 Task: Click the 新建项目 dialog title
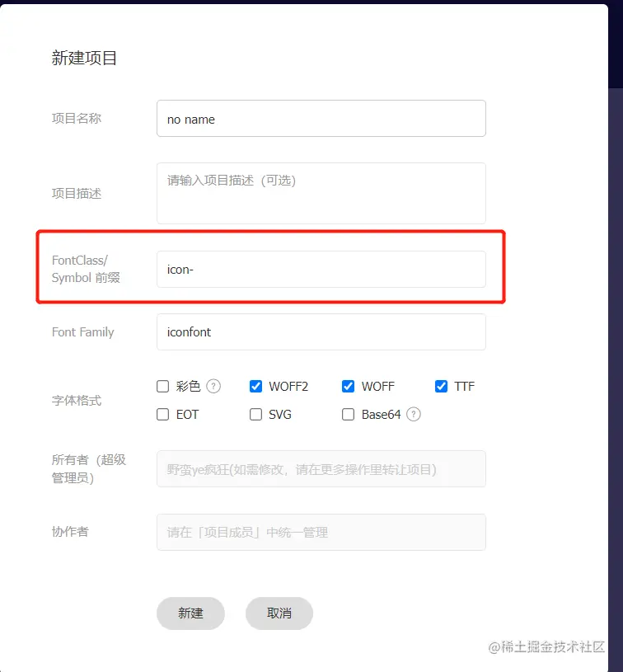(84, 58)
